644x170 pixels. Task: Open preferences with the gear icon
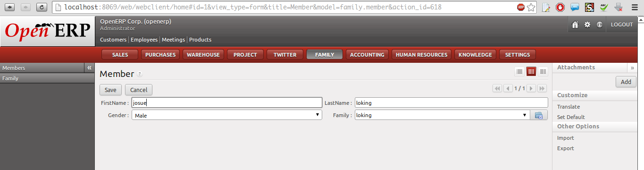(x=587, y=25)
